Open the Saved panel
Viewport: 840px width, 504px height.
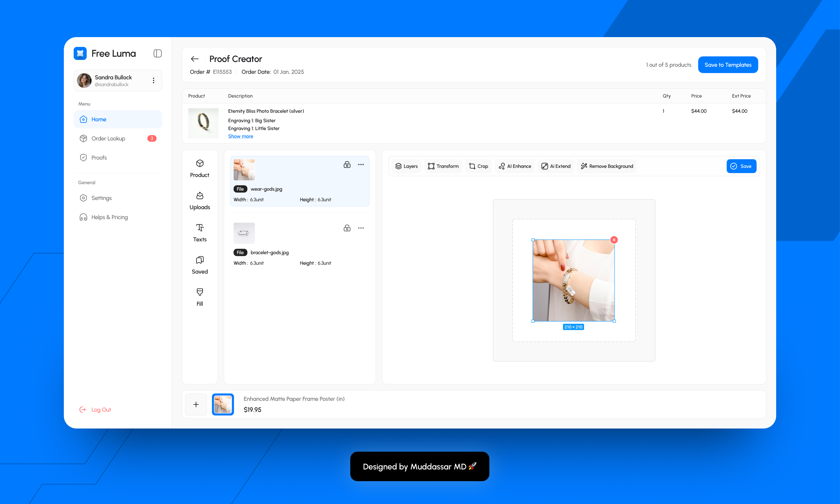199,265
